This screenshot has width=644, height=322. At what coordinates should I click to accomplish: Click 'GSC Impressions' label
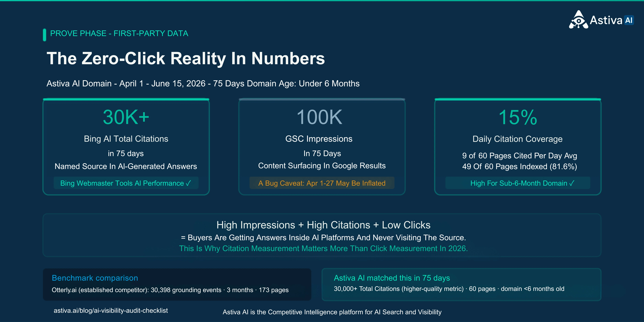point(319,139)
